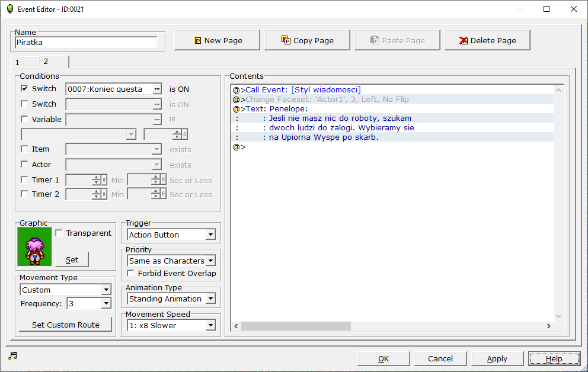Click the horizontal scrollbar thumb in Contents
Screen dimensions: 588x372
(x=296, y=326)
